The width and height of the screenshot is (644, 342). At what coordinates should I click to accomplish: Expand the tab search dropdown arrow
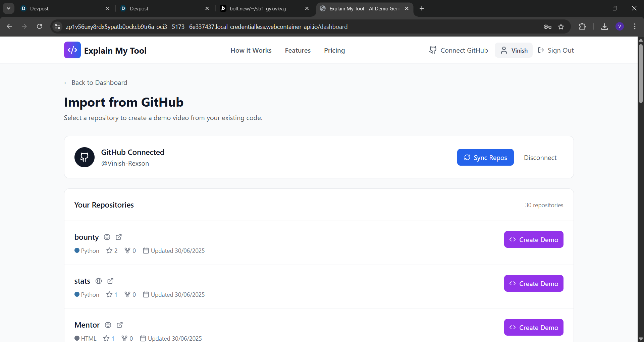click(x=8, y=8)
